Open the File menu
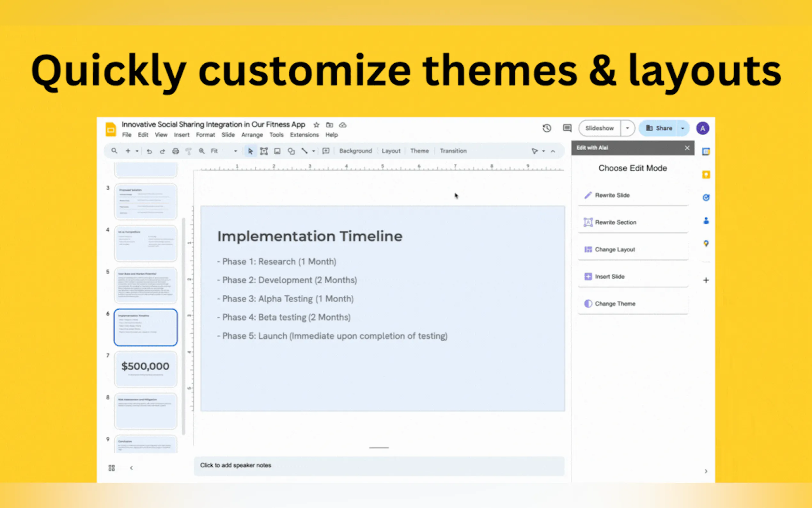Image resolution: width=812 pixels, height=508 pixels. pos(127,135)
